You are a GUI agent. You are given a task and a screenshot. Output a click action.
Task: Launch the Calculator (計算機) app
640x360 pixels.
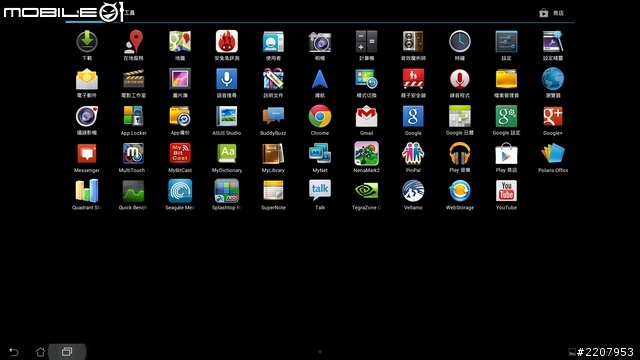click(366, 42)
